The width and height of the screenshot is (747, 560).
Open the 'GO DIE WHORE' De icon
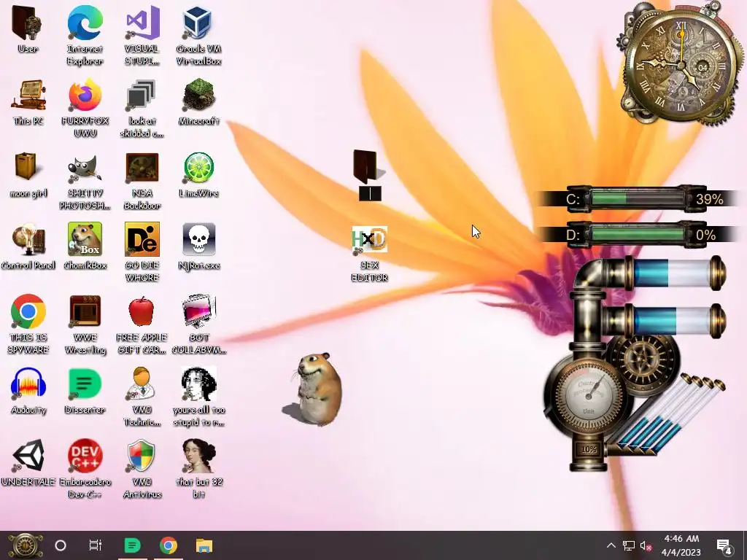pyautogui.click(x=142, y=239)
